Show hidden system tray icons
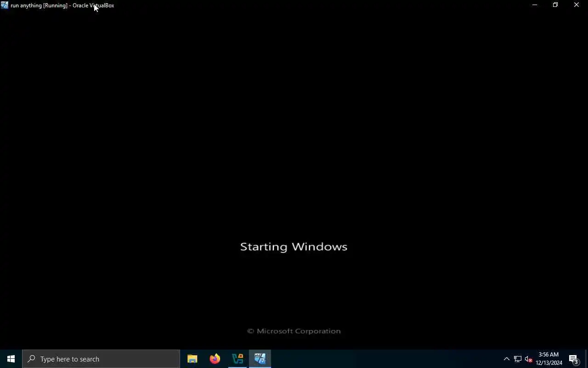Screen dimensions: 588x368 (x=507, y=359)
